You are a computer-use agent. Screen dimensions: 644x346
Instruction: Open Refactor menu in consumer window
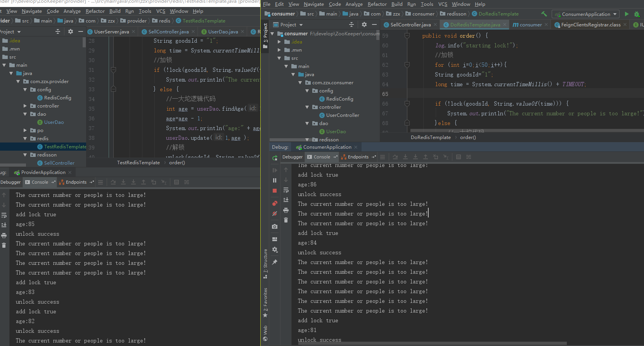pos(377,4)
